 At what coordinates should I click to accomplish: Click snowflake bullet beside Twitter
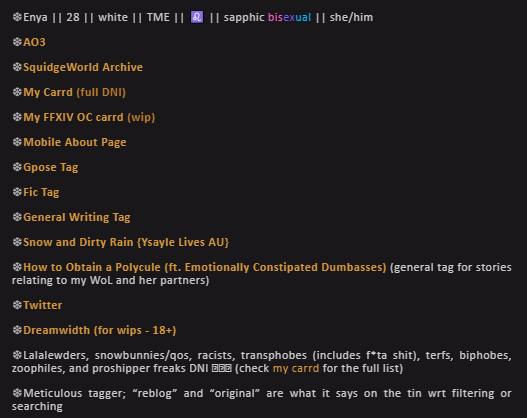pos(17,305)
